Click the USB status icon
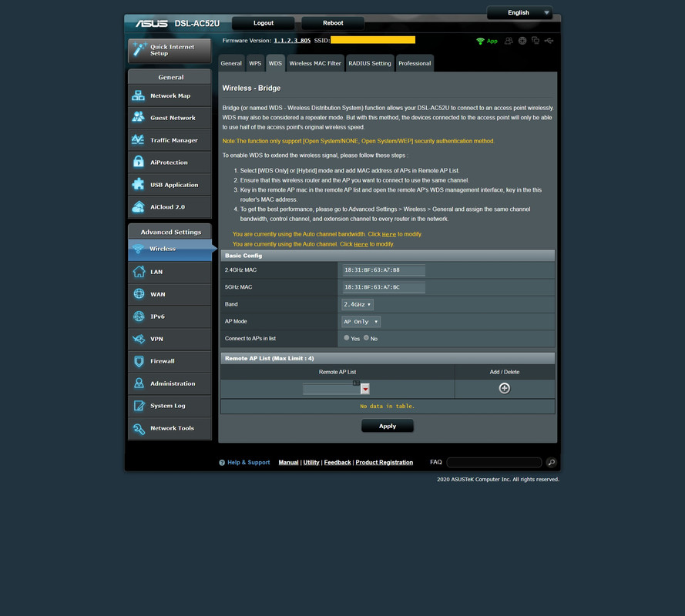 [549, 41]
